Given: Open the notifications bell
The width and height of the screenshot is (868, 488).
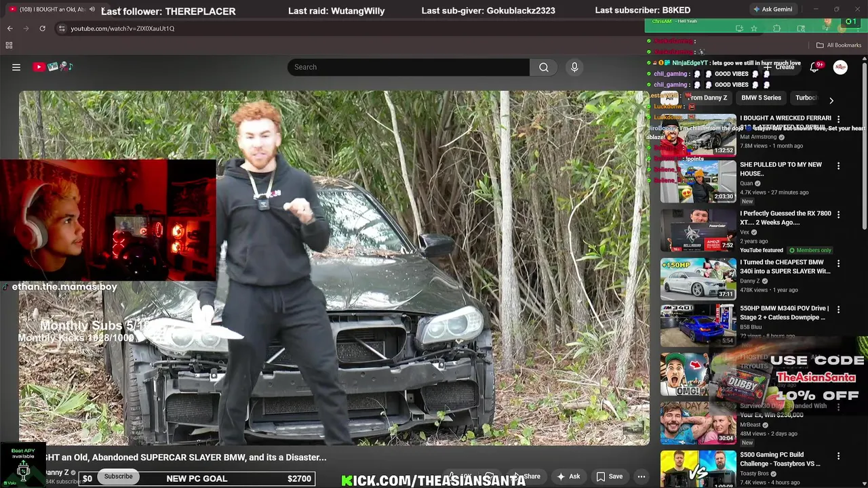Looking at the screenshot, I should (815, 66).
